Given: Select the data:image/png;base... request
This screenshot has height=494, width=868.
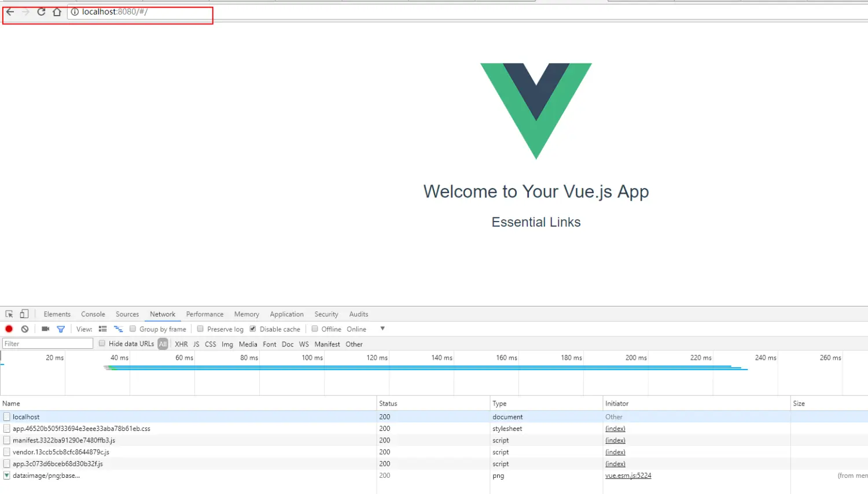Looking at the screenshot, I should [x=434, y=475].
